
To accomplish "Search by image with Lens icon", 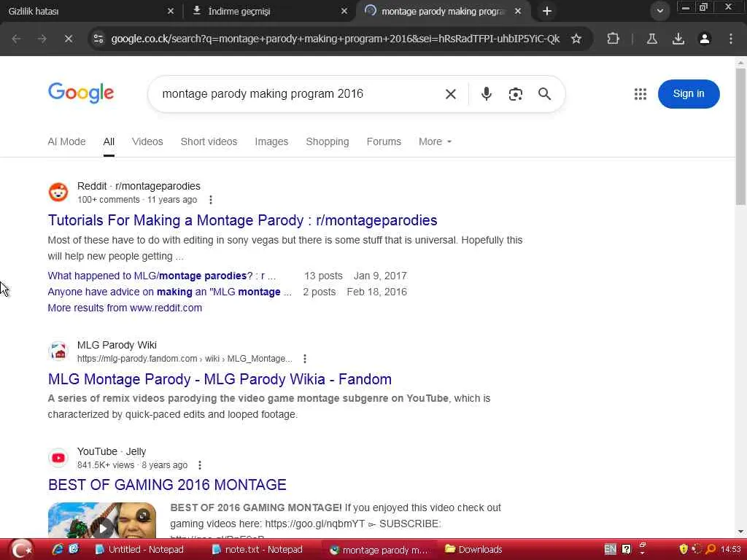I will [516, 94].
